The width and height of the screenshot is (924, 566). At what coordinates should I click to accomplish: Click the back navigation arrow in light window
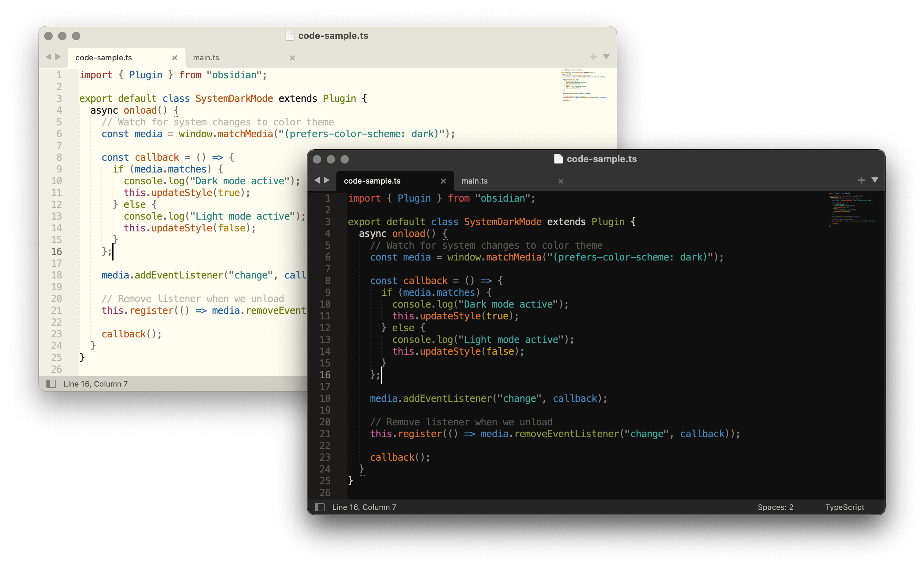(49, 57)
